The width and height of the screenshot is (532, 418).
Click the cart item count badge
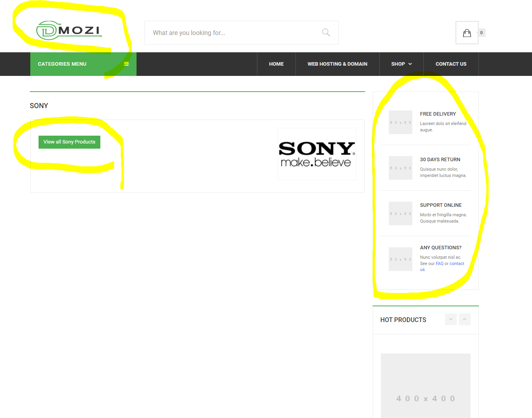481,33
